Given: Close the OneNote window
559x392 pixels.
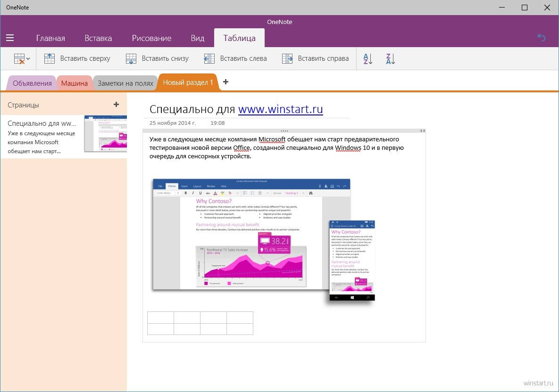Looking at the screenshot, I should click(x=547, y=7).
